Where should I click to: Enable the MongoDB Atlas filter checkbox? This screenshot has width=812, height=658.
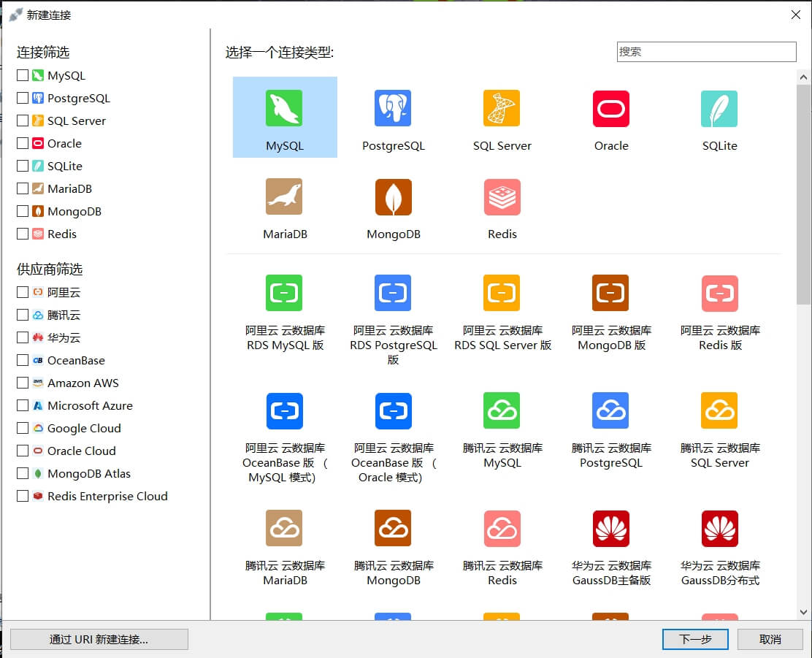(22, 473)
